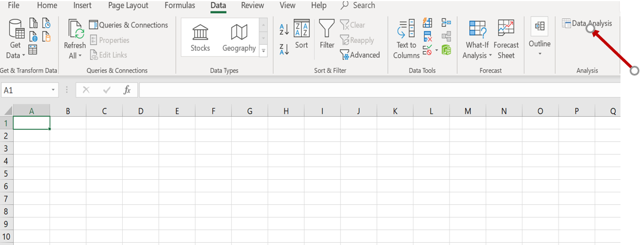Sort ascending A to Z
This screenshot has width=644, height=245.
[284, 30]
